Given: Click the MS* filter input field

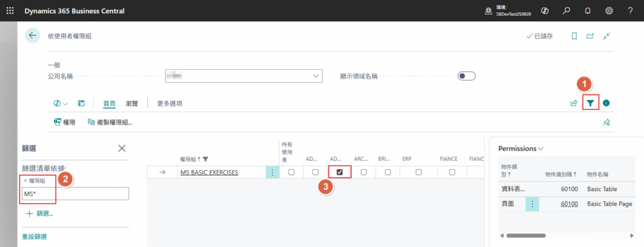Looking at the screenshot, I should tap(75, 194).
